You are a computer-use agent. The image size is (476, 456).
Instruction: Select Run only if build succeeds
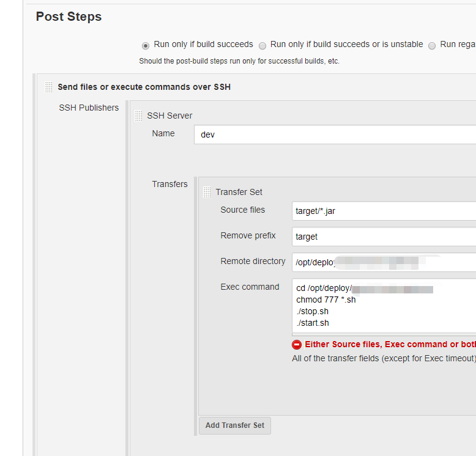(145, 45)
